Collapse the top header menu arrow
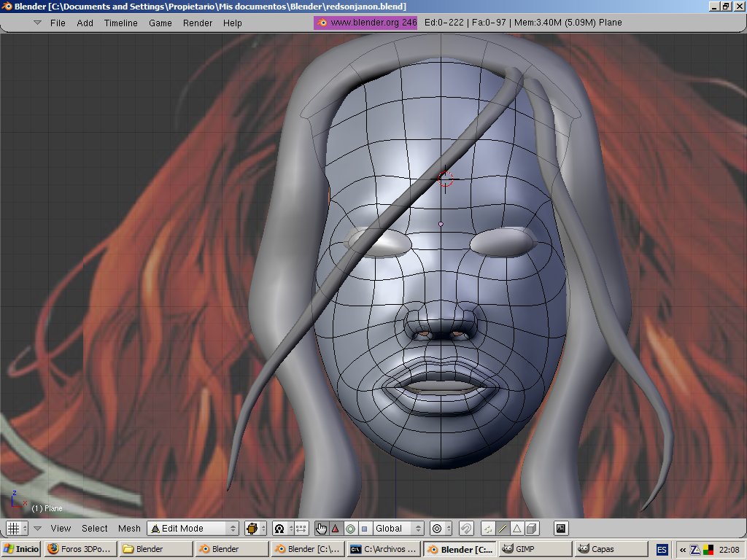 click(37, 23)
